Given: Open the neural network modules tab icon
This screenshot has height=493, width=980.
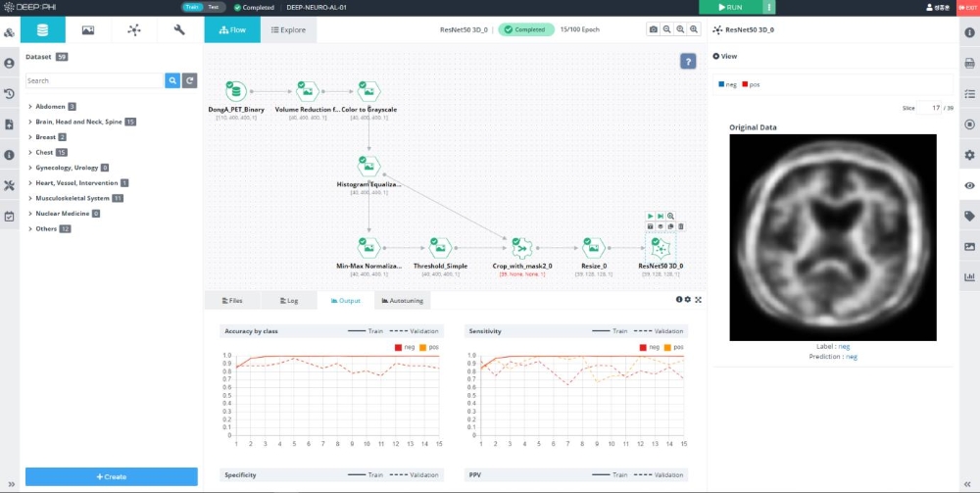Looking at the screenshot, I should 134,29.
